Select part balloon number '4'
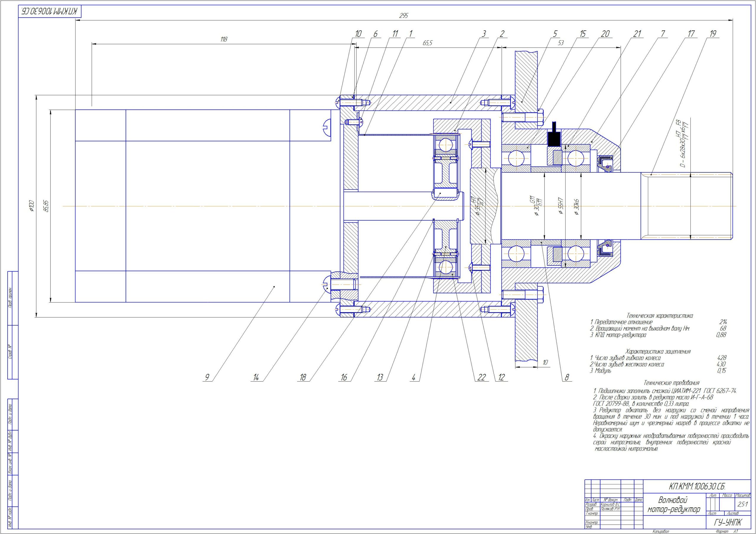The image size is (756, 534). [x=413, y=378]
